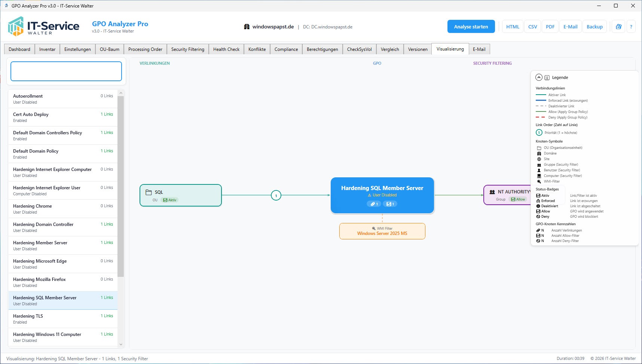Click the info icon beside Legende
This screenshot has width=642, height=364.
point(547,77)
